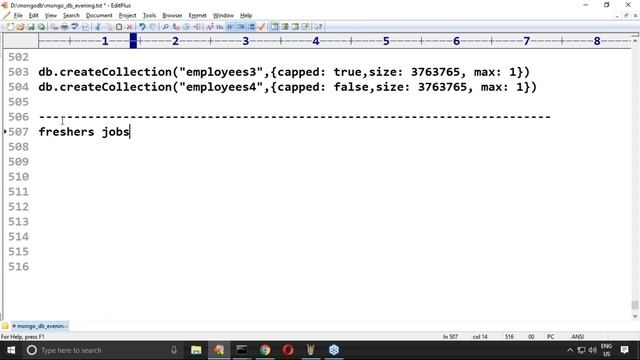Open the Document menu
This screenshot has width=640, height=360.
(x=99, y=16)
